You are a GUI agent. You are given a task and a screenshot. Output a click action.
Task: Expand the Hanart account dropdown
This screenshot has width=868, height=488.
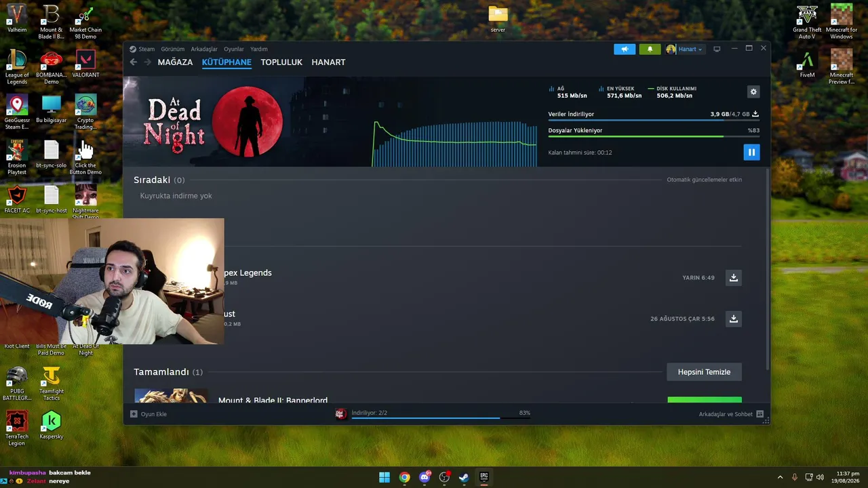[685, 49]
